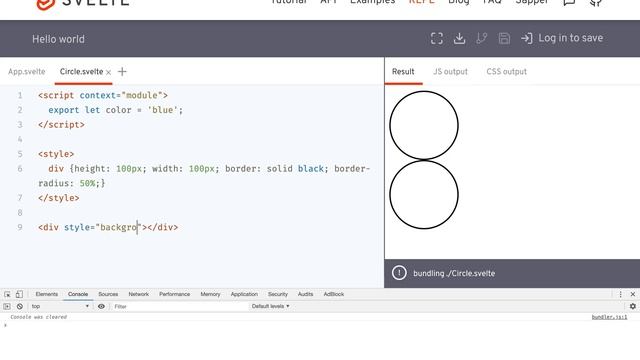Open the DevTools Sources tab
Image resolution: width=640 pixels, height=360 pixels.
click(108, 294)
